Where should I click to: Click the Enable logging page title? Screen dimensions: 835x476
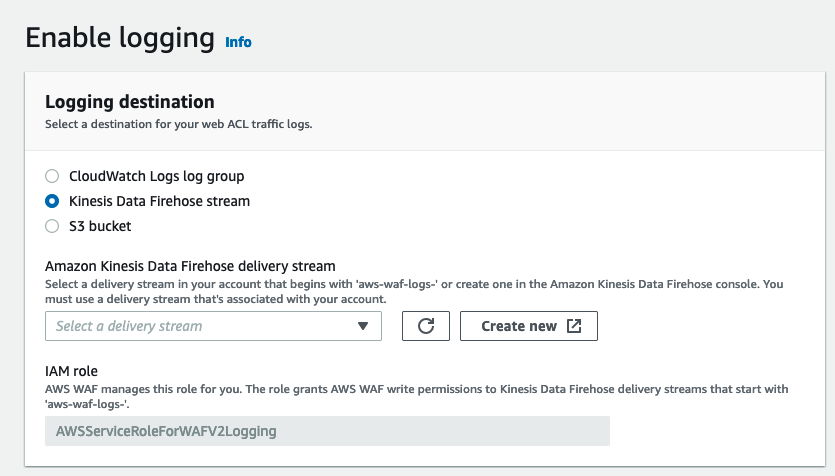tap(120, 38)
